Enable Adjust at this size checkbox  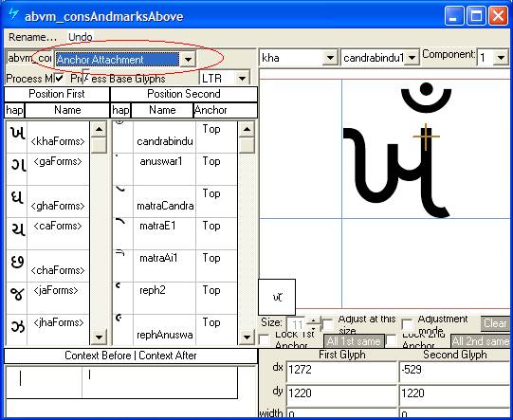click(x=327, y=325)
